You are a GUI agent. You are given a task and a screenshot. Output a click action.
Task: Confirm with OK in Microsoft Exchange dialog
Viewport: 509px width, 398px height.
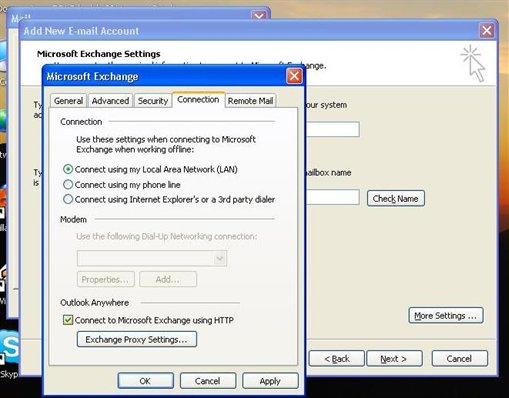[145, 381]
